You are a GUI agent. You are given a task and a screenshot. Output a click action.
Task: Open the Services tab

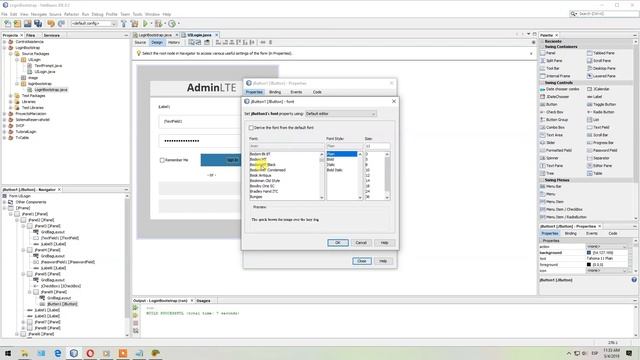pos(51,36)
